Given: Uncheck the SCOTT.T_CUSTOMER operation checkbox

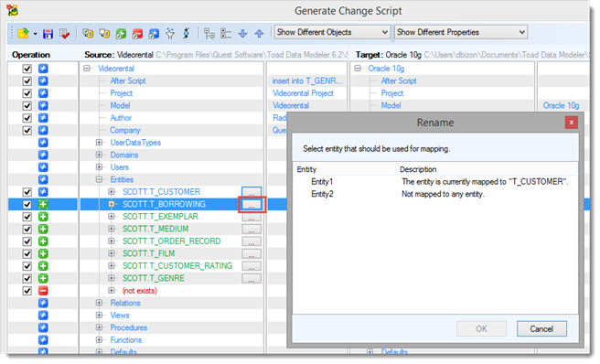Looking at the screenshot, I should point(27,192).
